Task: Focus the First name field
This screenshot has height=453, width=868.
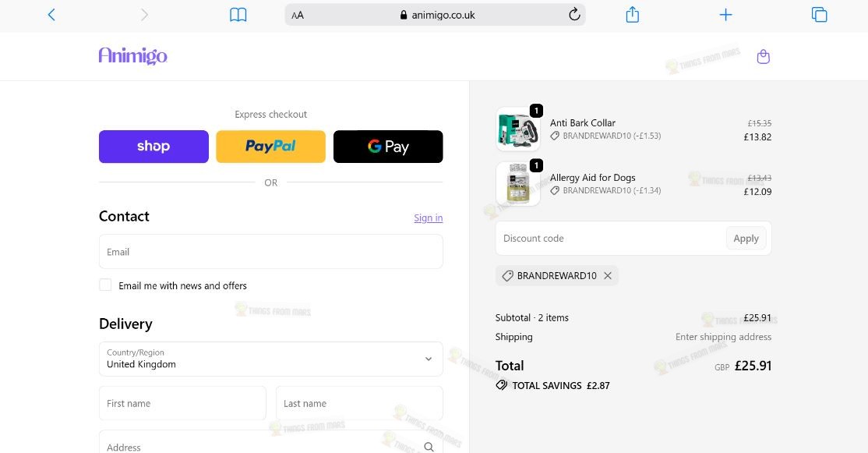Action: tap(182, 403)
